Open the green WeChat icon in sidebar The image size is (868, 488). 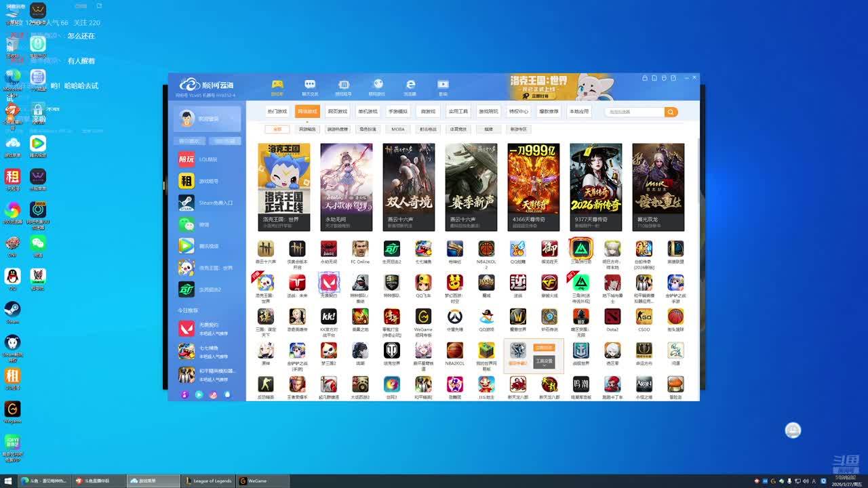pos(186,224)
